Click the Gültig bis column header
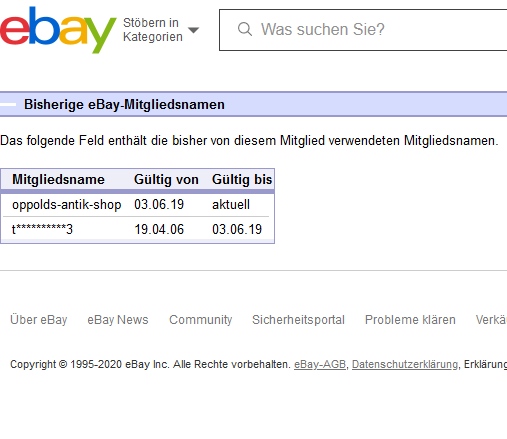Viewport: 507px width, 439px height. tap(242, 180)
